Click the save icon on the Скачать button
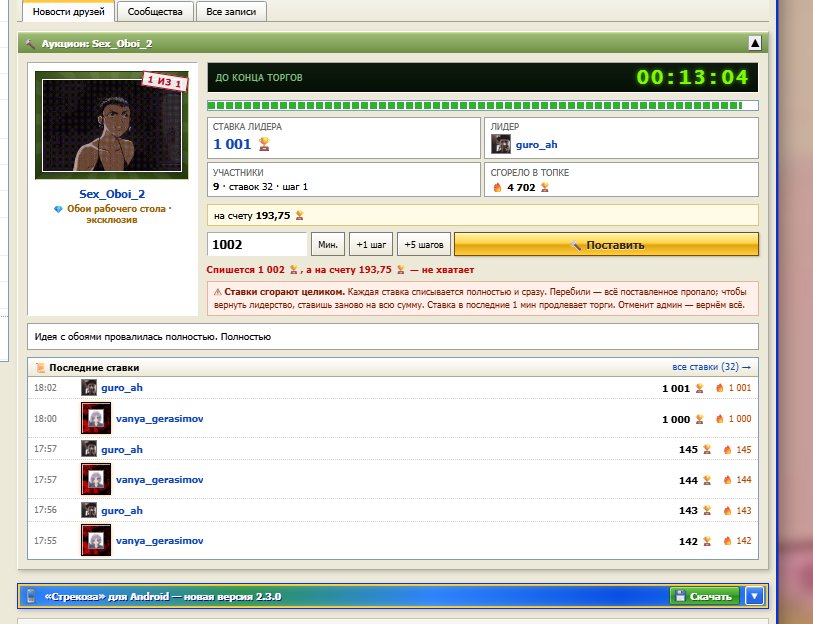The image size is (813, 624). point(680,596)
